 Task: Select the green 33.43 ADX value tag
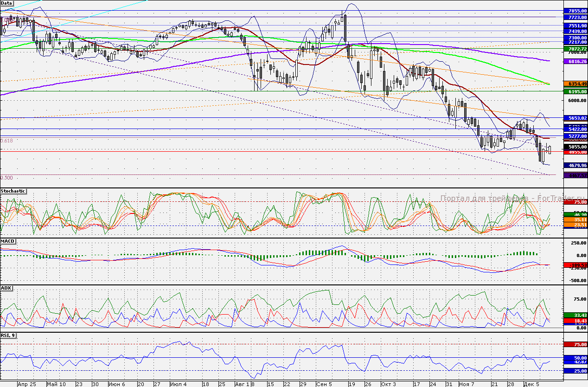click(x=575, y=315)
